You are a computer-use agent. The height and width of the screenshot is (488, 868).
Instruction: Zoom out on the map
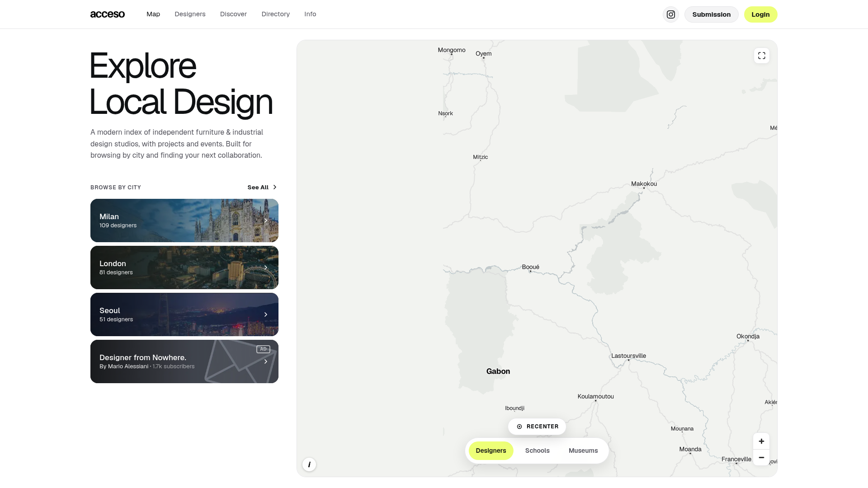(761, 458)
